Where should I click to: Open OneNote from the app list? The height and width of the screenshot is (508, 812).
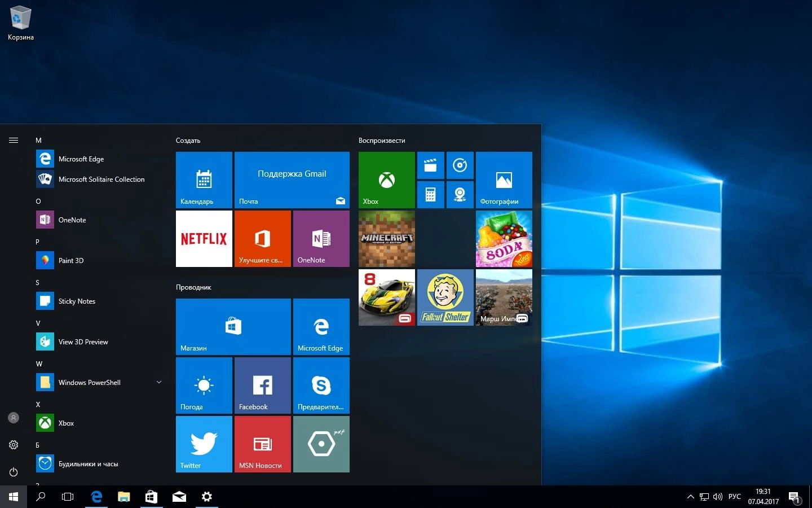pos(100,220)
